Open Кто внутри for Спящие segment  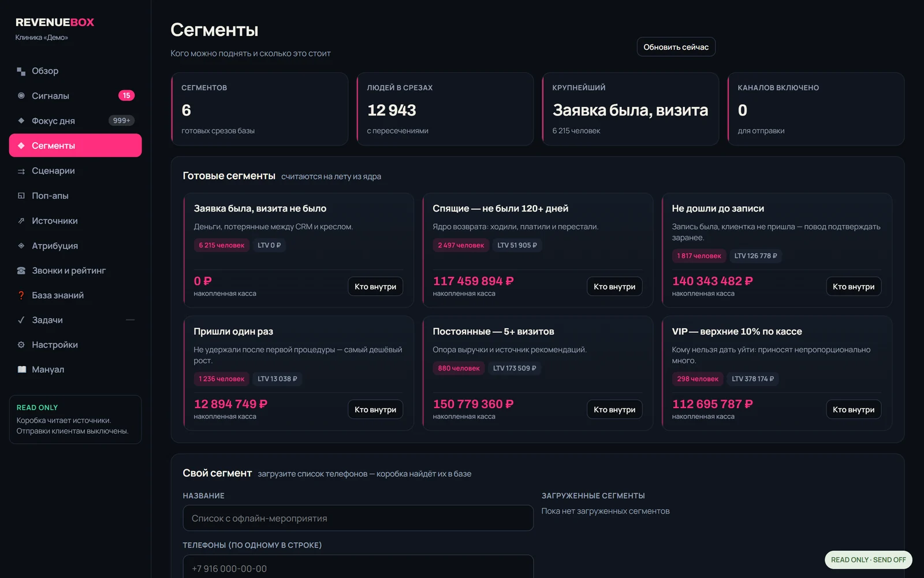(x=614, y=287)
